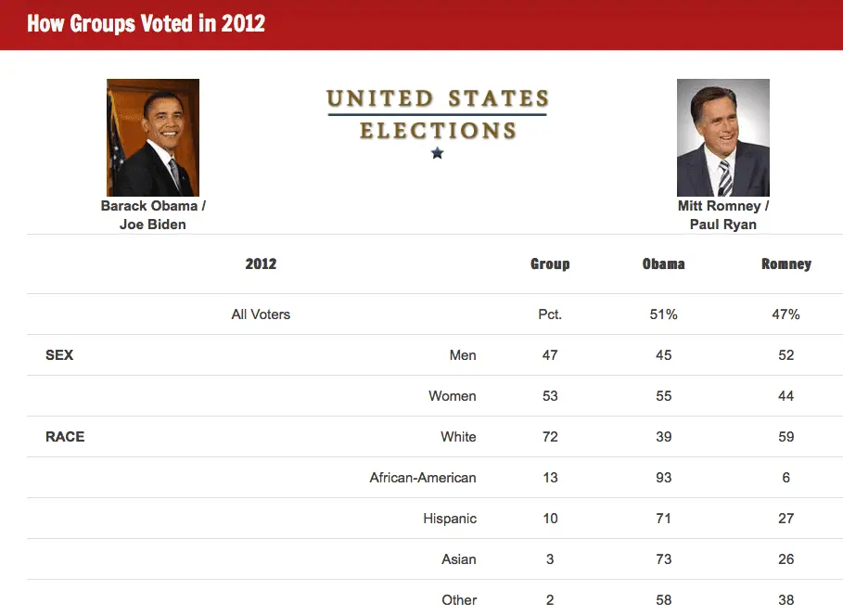The height and width of the screenshot is (616, 843).
Task: Click the Romney column header
Action: pyautogui.click(x=786, y=263)
